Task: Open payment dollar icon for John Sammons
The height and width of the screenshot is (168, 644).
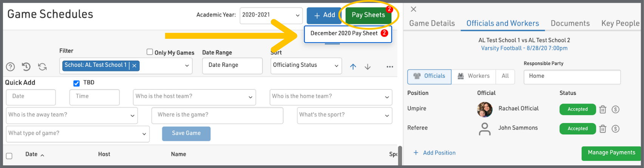Action: pyautogui.click(x=616, y=129)
